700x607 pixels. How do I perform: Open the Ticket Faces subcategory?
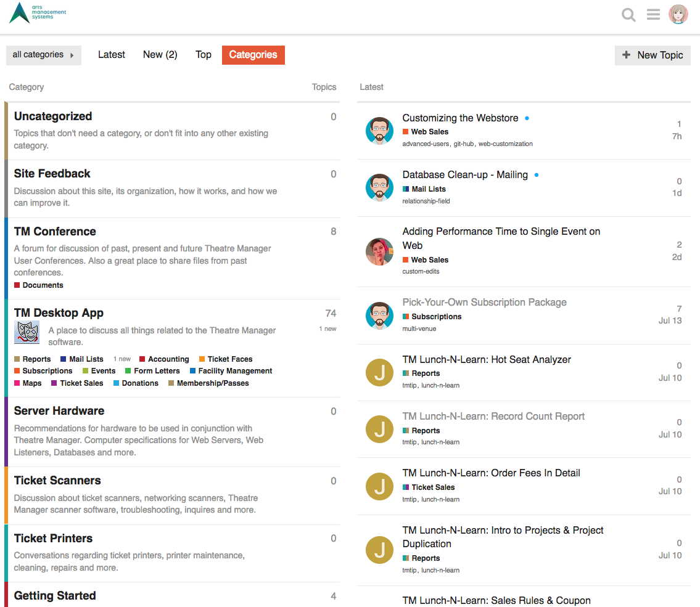[x=226, y=359]
